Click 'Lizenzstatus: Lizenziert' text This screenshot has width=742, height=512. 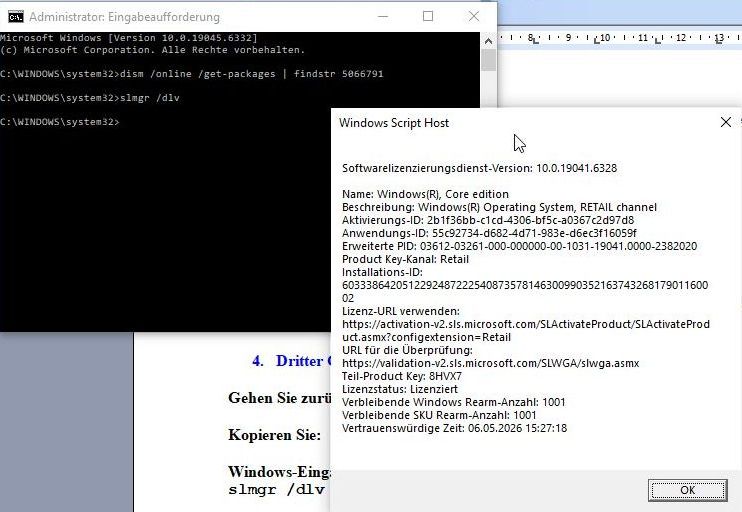click(400, 389)
